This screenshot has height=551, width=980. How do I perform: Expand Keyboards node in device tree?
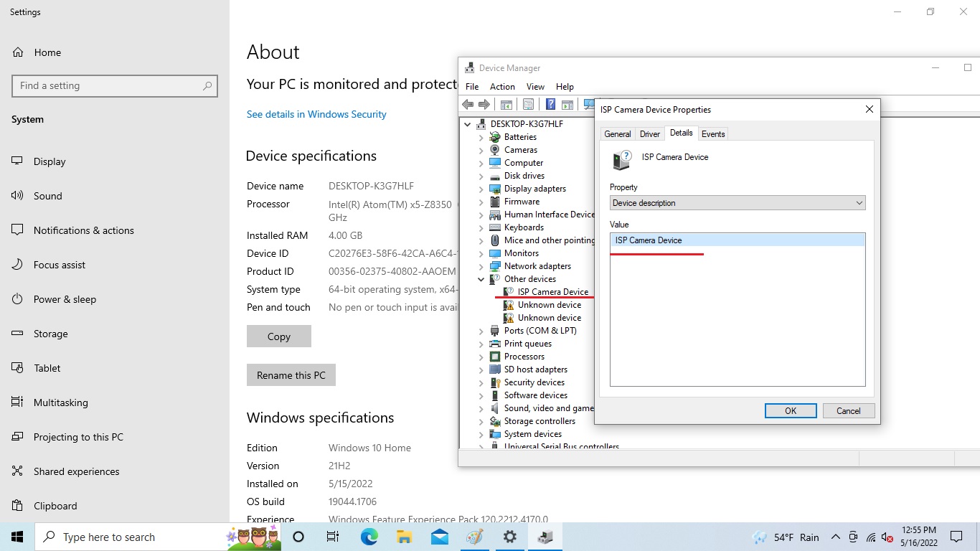tap(481, 227)
